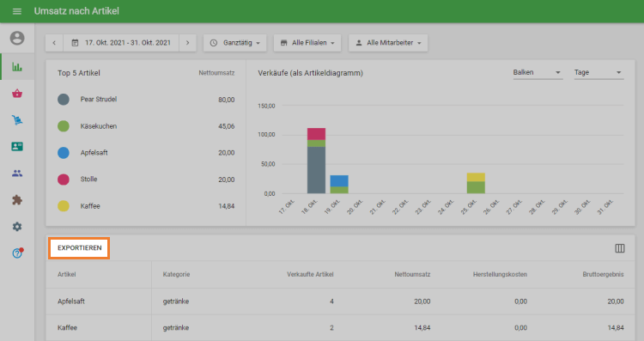Open the Balken chart type dropdown
This screenshot has height=341, width=644.
[x=538, y=72]
